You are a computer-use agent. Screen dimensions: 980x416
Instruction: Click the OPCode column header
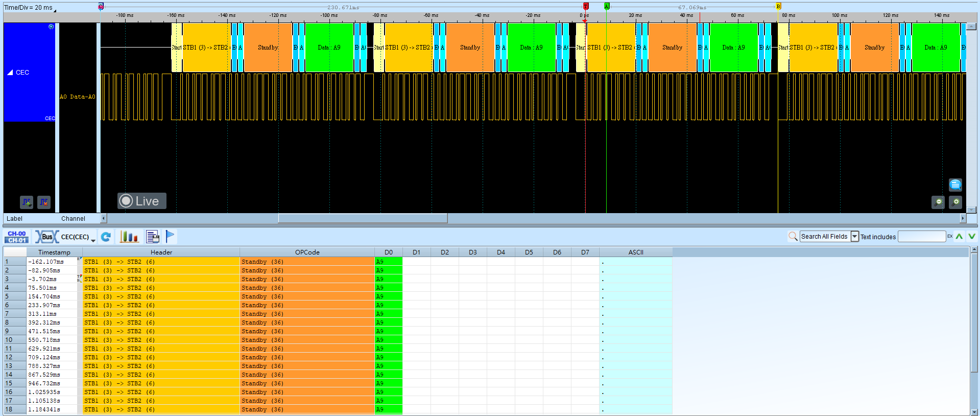(x=307, y=252)
